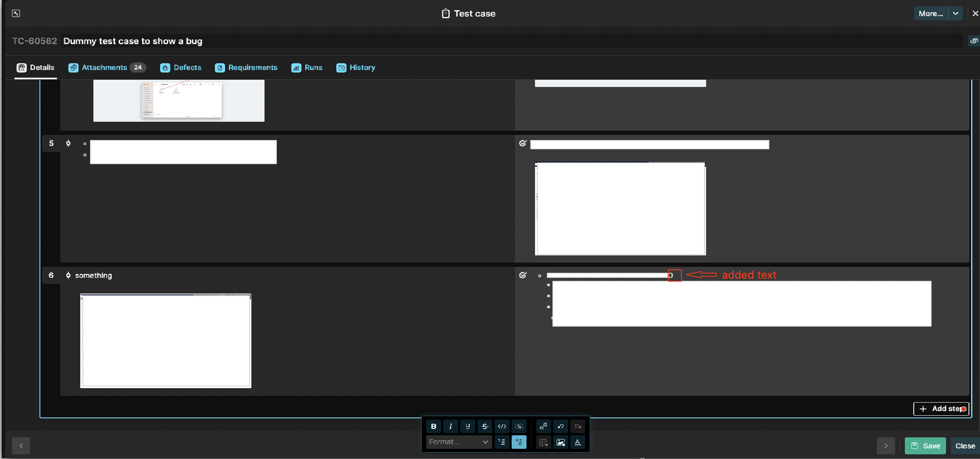Open the Defects tab
This screenshot has height=459, width=980.
(x=181, y=67)
